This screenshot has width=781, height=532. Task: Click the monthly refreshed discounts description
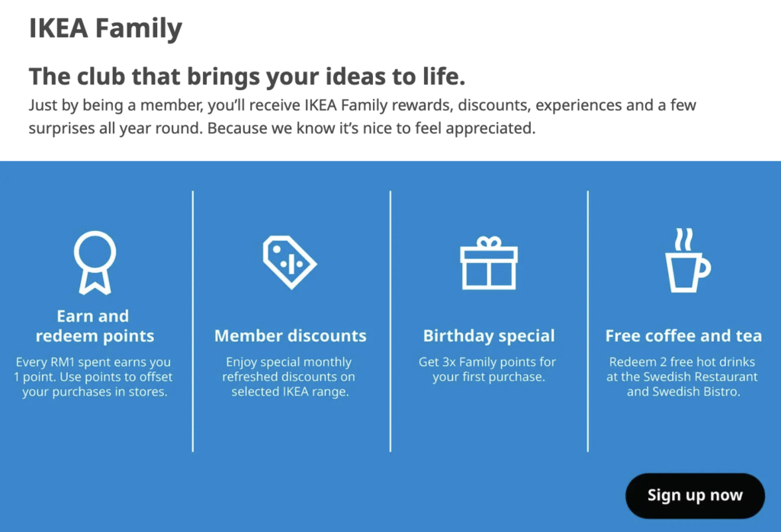pos(289,377)
